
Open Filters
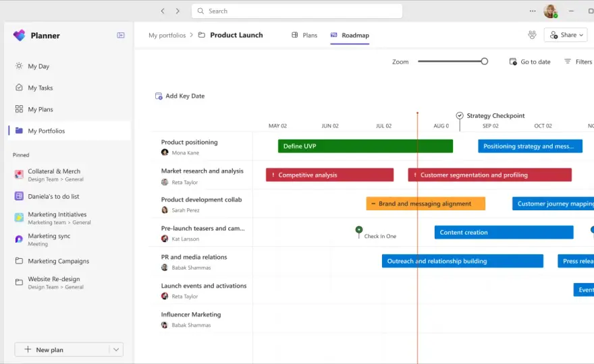pyautogui.click(x=578, y=61)
